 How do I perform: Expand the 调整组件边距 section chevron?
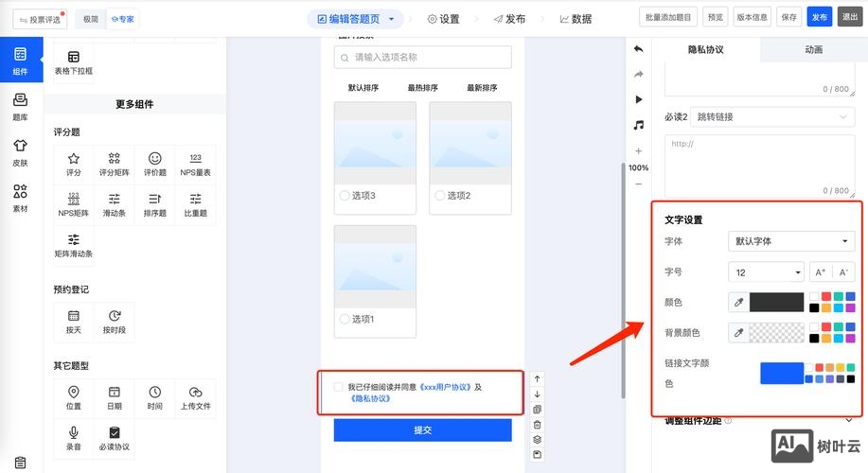click(849, 420)
